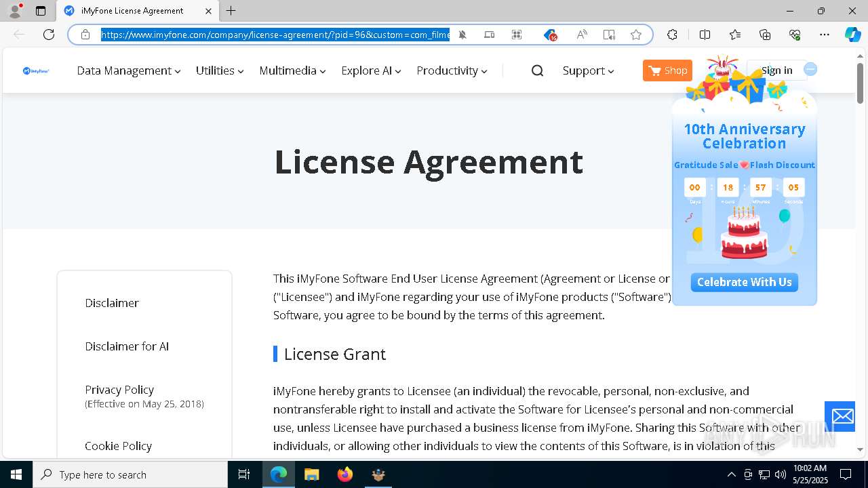Expand the Data Management menu
Viewport: 868px width, 488px height.
click(129, 70)
